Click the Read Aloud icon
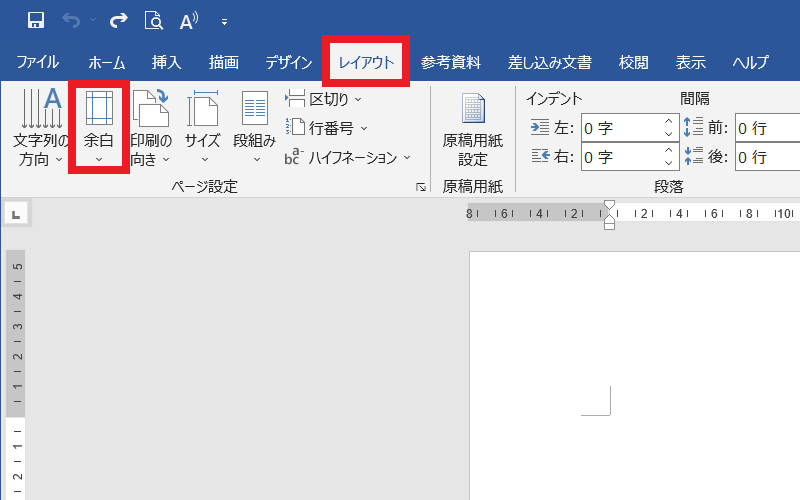The image size is (800, 500). 188,20
